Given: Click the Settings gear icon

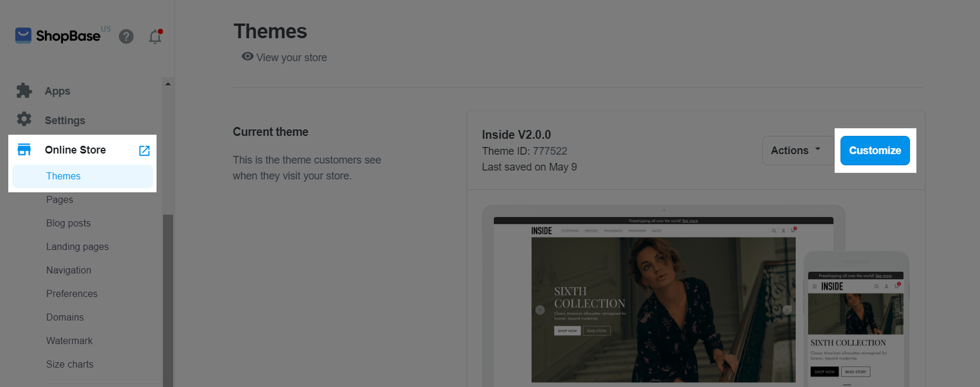Looking at the screenshot, I should pos(24,119).
